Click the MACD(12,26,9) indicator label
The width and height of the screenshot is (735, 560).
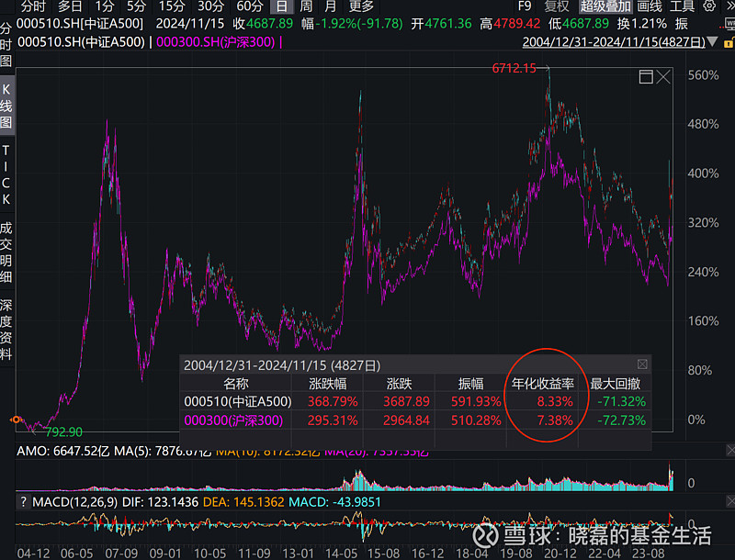[x=74, y=502]
